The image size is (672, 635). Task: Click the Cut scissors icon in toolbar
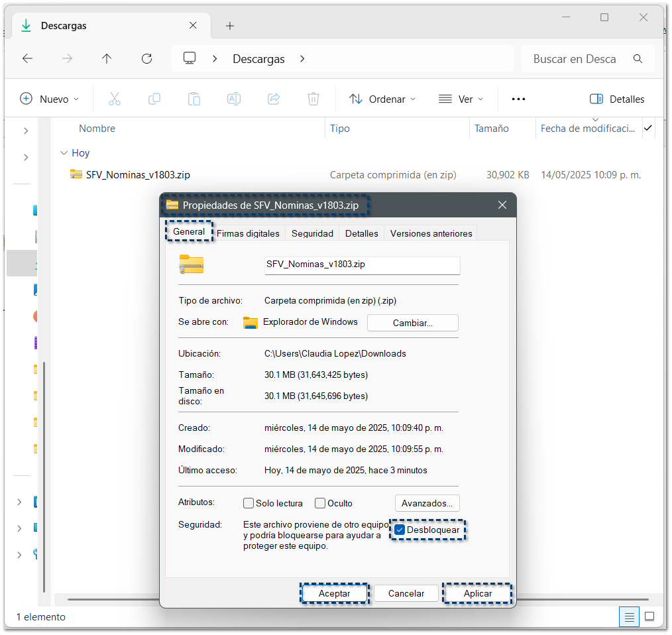tap(115, 99)
